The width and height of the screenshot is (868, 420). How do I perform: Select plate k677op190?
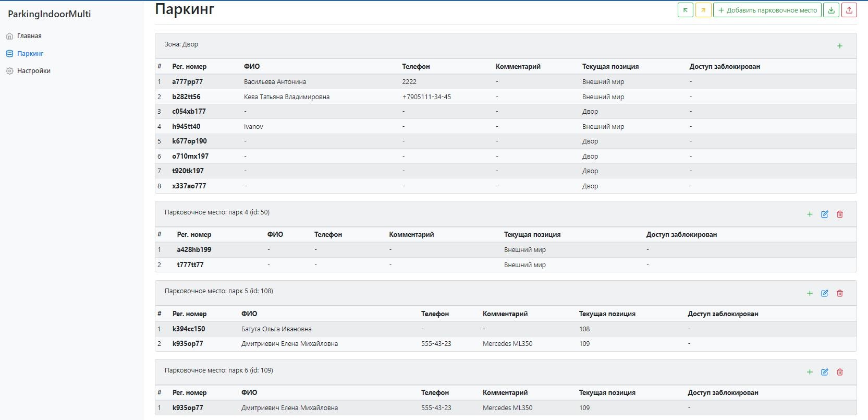pyautogui.click(x=189, y=141)
